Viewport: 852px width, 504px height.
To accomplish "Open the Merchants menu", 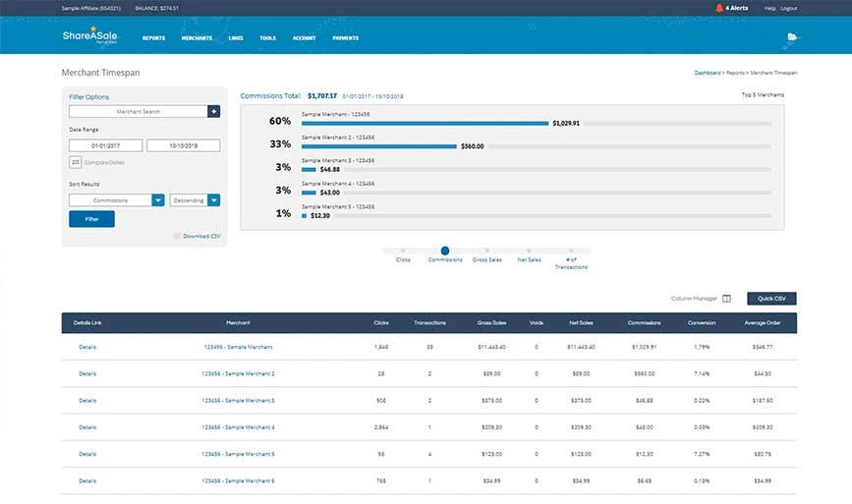I will pos(197,38).
